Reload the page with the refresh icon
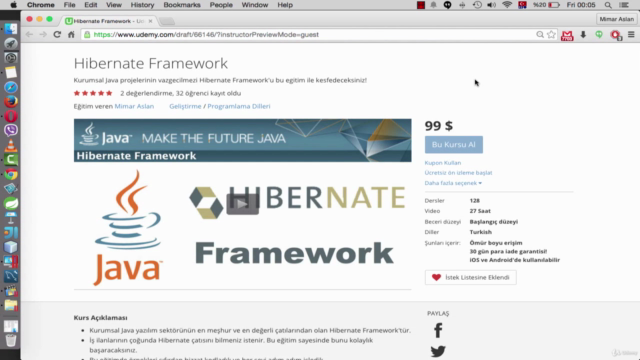640x360 pixels. click(x=57, y=35)
